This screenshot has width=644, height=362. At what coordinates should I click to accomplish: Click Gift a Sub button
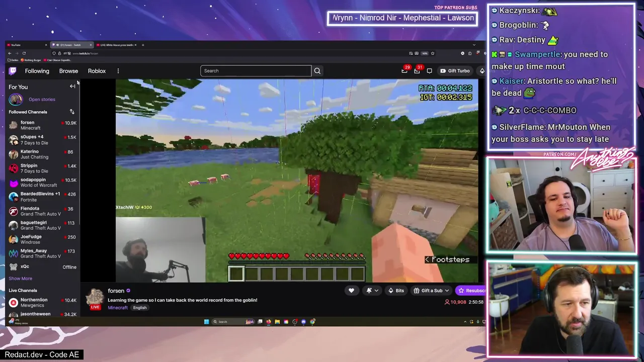click(431, 291)
